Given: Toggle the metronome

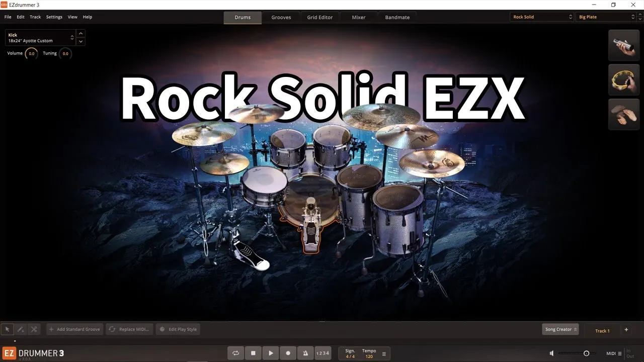Looking at the screenshot, I should (x=305, y=353).
